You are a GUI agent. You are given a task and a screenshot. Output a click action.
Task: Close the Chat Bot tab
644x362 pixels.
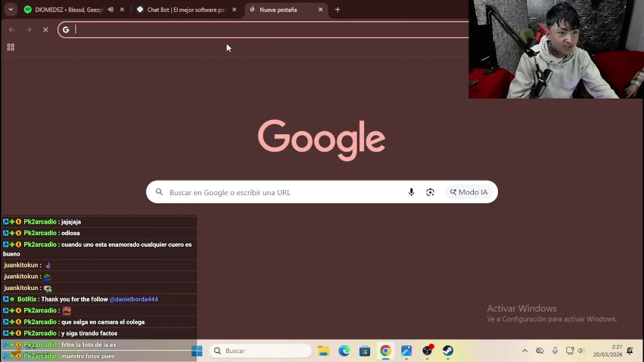click(x=234, y=10)
